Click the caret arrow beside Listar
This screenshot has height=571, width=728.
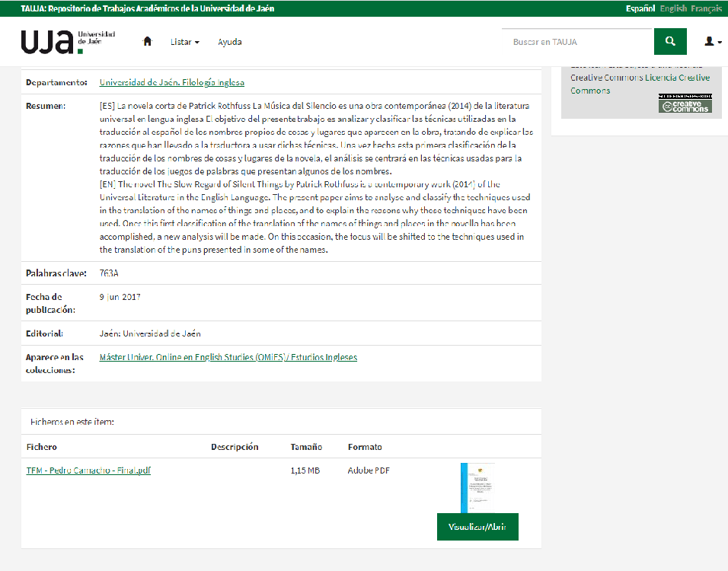click(x=197, y=43)
